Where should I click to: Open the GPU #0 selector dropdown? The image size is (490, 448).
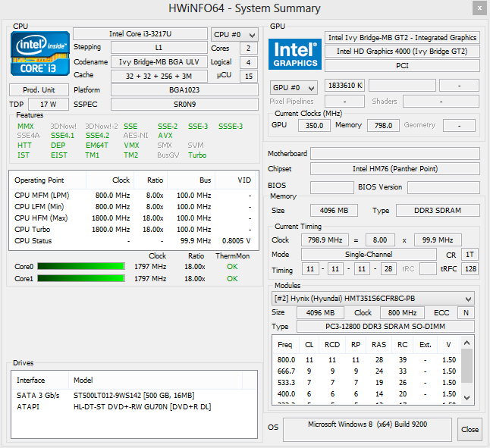coord(294,87)
